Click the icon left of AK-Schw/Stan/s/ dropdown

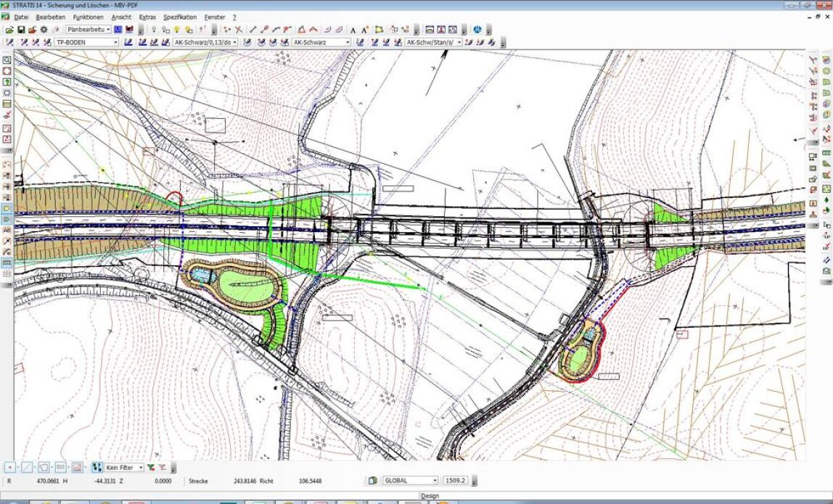398,42
